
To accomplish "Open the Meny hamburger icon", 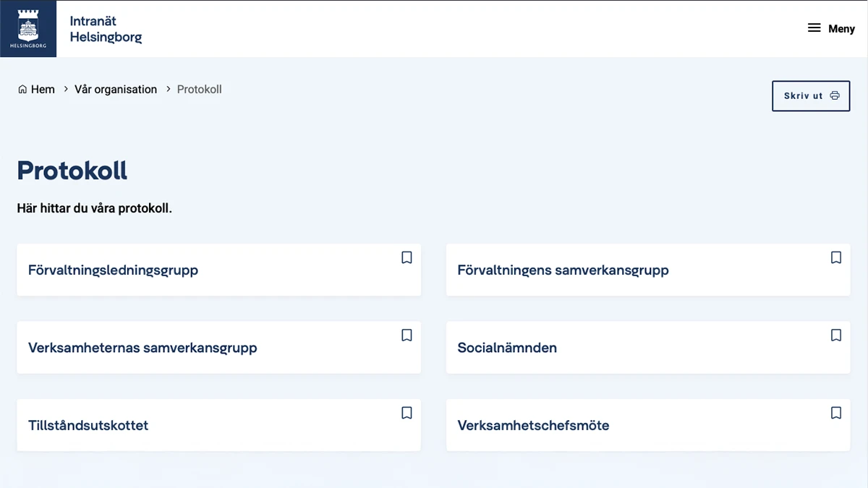I will [814, 28].
